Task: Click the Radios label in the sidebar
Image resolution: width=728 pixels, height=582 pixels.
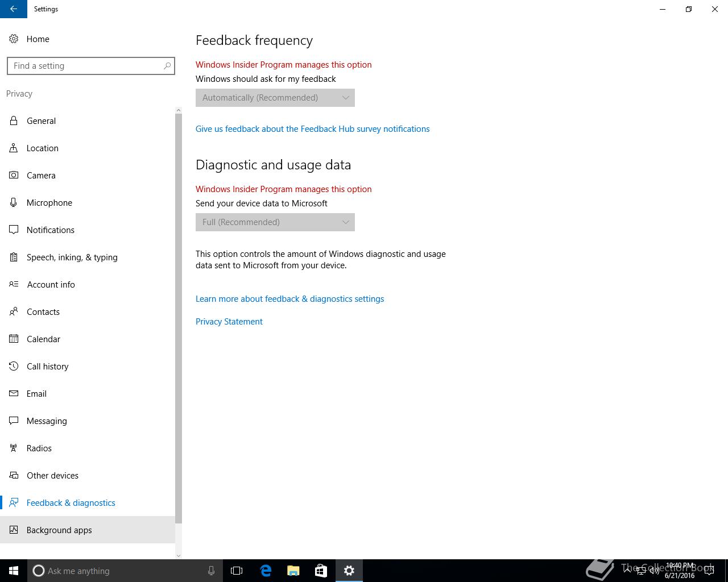Action: [39, 448]
